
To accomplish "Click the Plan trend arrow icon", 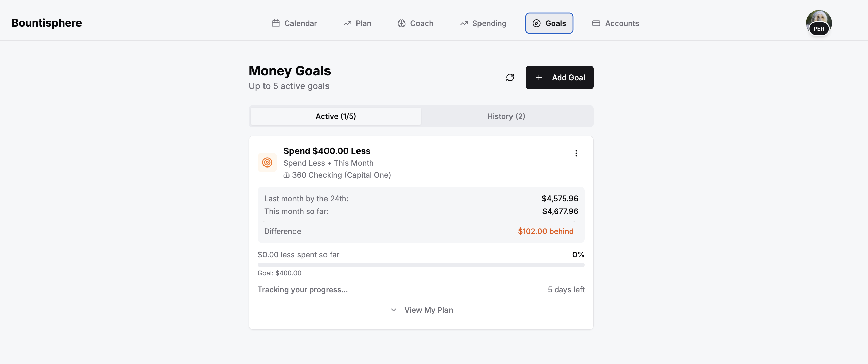I will [x=347, y=23].
